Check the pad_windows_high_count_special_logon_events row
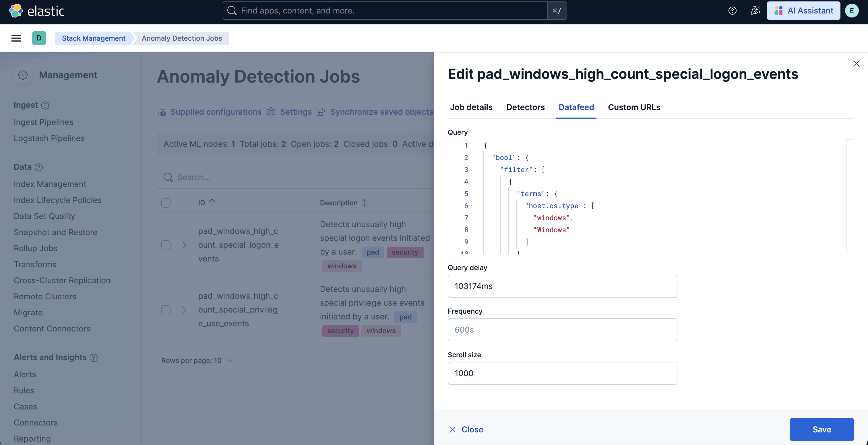 click(166, 245)
